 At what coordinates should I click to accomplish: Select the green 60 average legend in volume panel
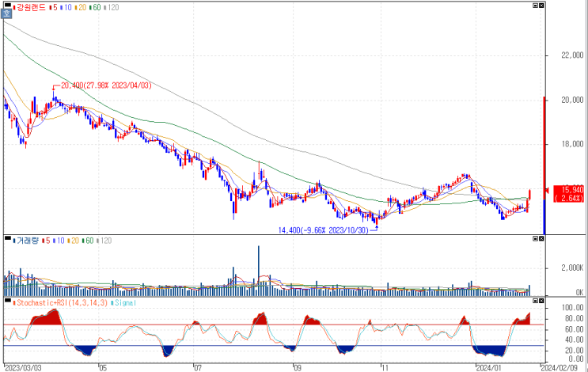coord(89,241)
